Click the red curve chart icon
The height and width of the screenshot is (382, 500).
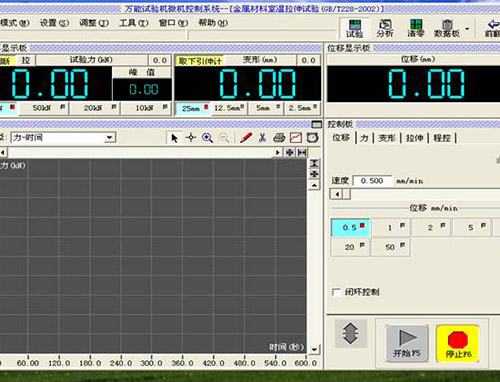coord(296,138)
